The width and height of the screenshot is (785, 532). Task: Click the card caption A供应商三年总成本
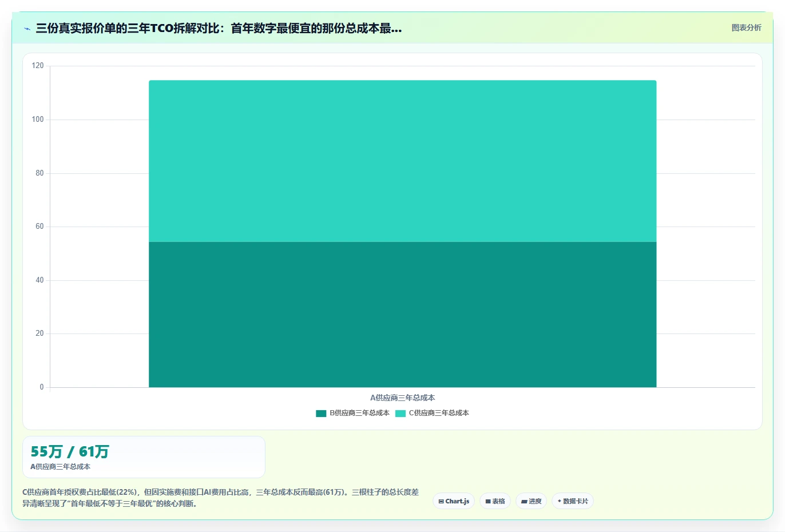pos(60,467)
